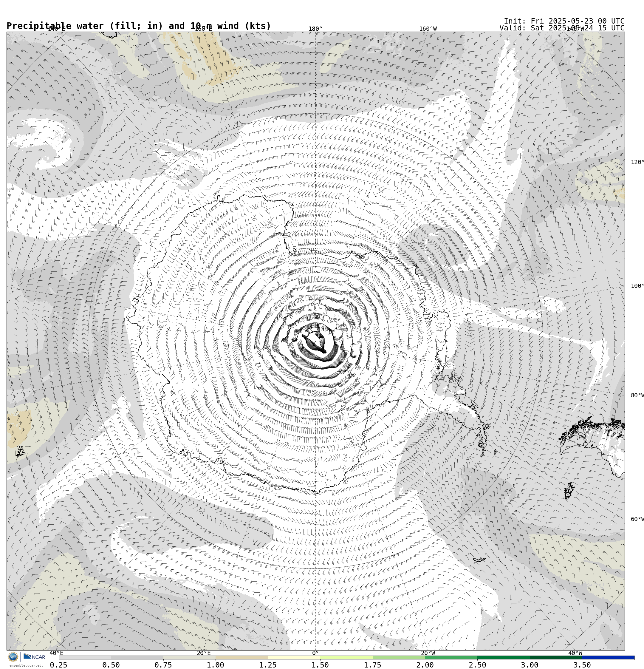The image size is (644, 669).
Task: Click the '0.25' colorbar tick label
Action: [59, 665]
